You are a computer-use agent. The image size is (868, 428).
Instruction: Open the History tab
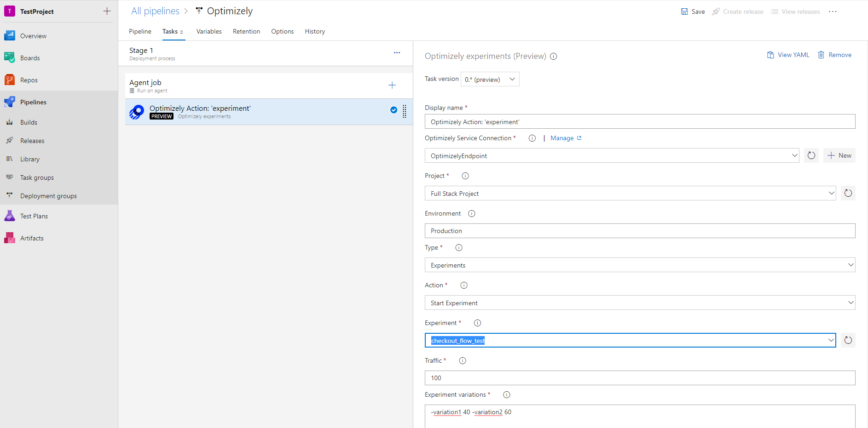(315, 31)
